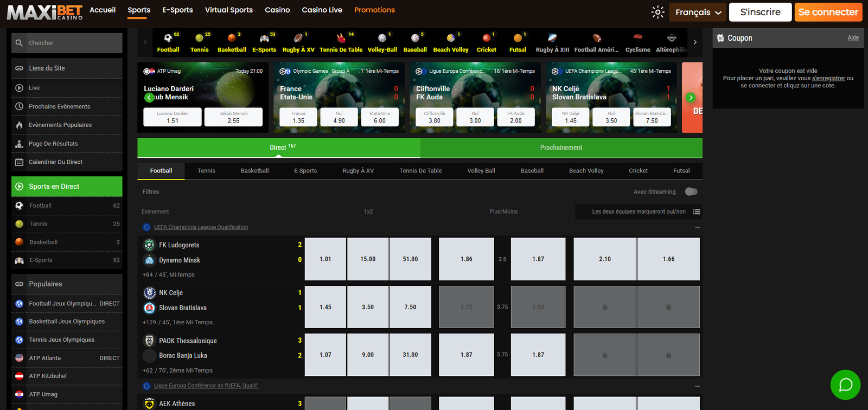Open Baseball icon in sports carousel
Viewport: 868px width, 410px height.
point(415,38)
